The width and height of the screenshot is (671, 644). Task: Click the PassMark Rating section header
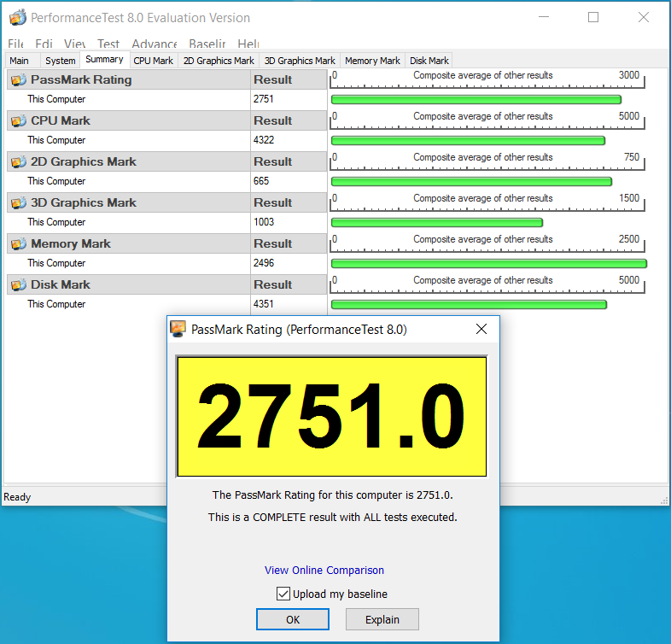coord(129,79)
